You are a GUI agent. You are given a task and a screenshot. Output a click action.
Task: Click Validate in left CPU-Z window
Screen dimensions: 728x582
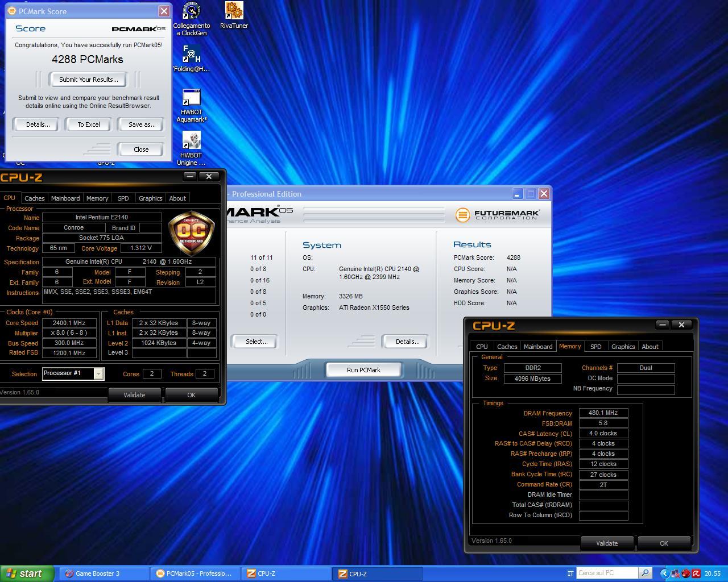(134, 395)
